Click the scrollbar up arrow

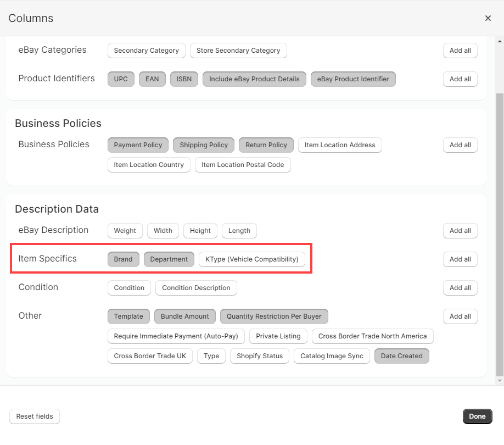pos(500,41)
